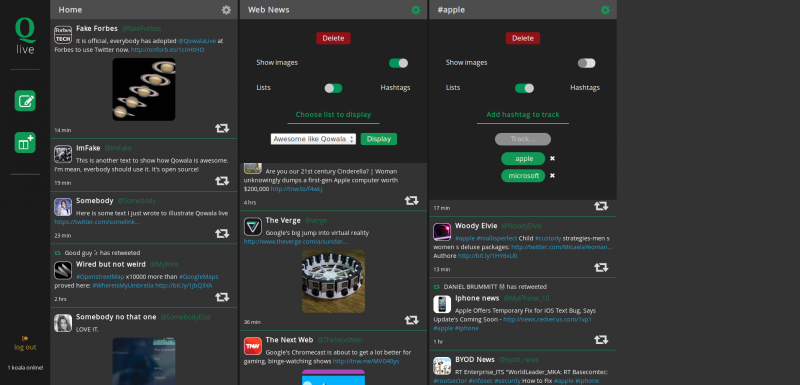Retweet the Fake Forbes tweet
Screen dimensions: 800x385
222,128
